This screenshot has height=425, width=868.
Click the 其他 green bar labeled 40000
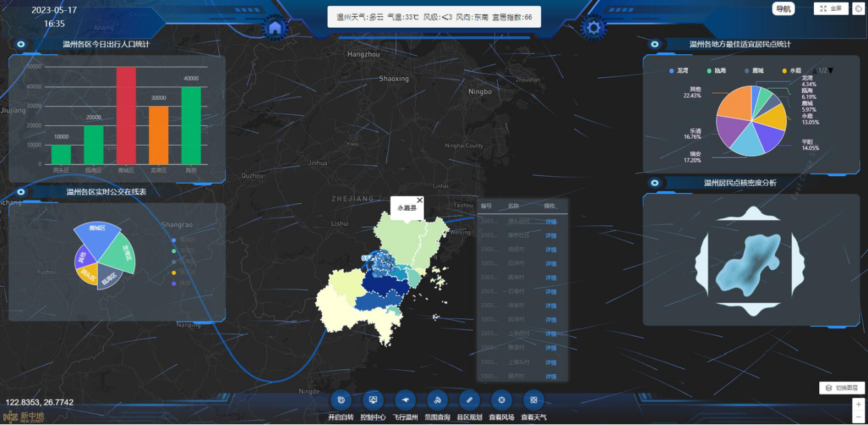point(191,125)
